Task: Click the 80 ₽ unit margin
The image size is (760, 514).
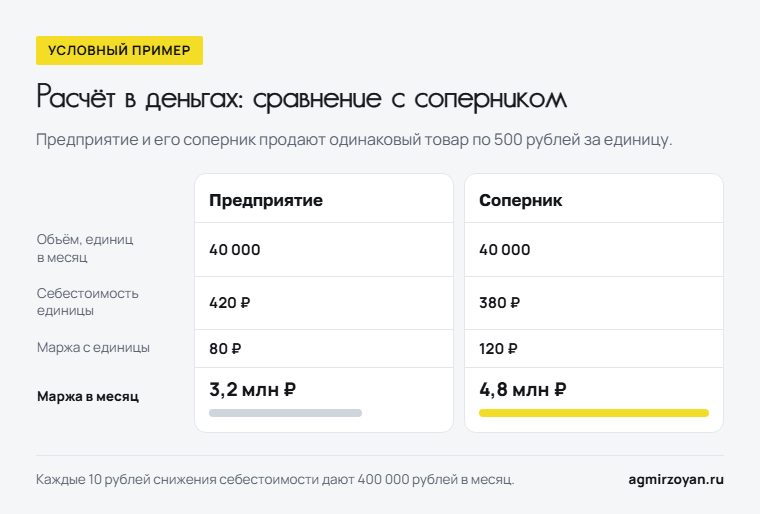Action: coord(225,349)
